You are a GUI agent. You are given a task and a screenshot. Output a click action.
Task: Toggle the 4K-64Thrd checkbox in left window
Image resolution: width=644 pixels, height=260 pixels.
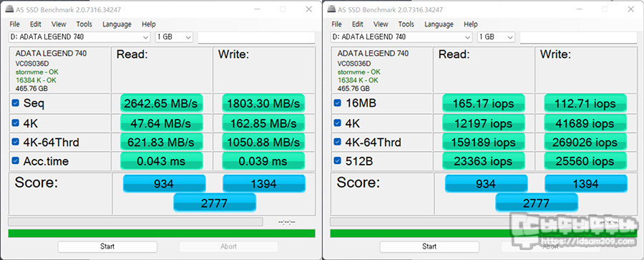pyautogui.click(x=15, y=142)
